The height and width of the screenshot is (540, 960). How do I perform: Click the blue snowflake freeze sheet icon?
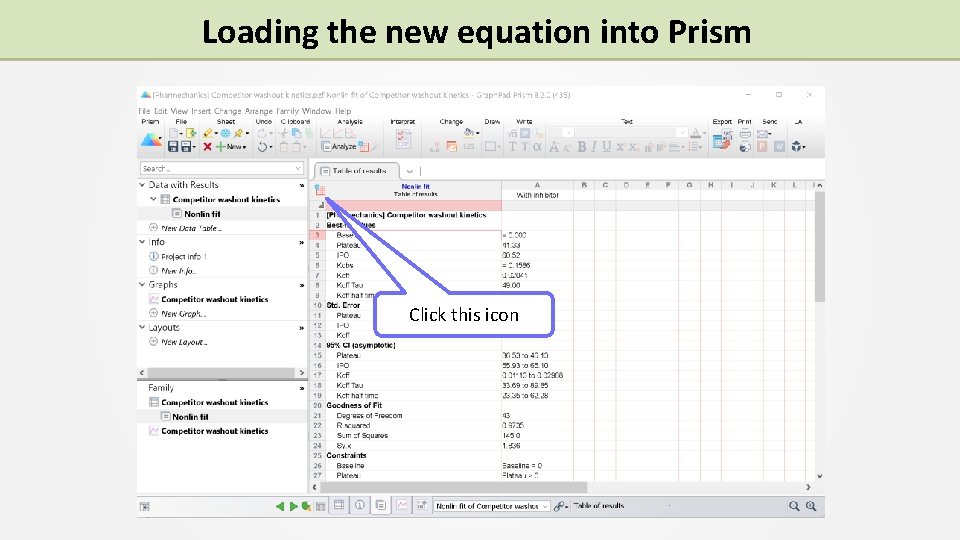tap(225, 133)
